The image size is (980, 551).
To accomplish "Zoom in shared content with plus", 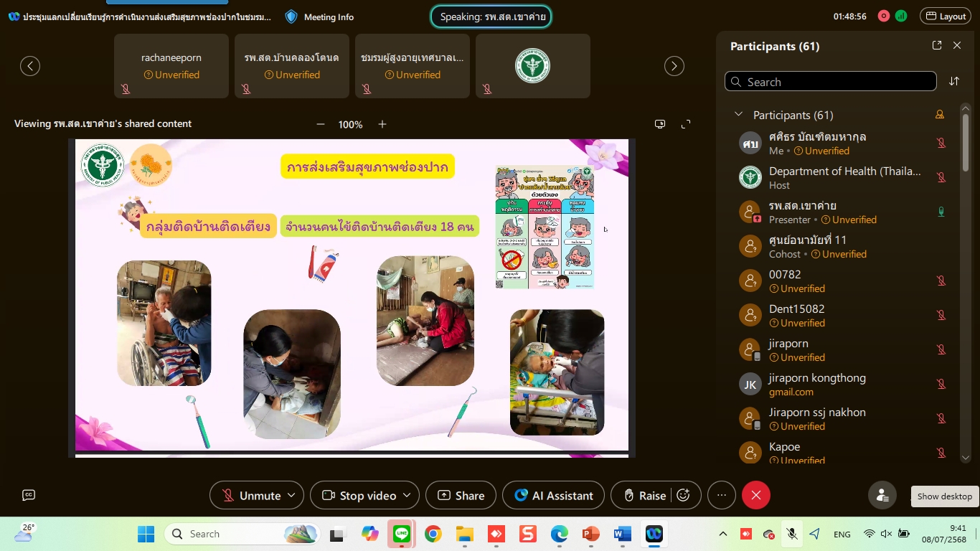I will click(x=382, y=124).
